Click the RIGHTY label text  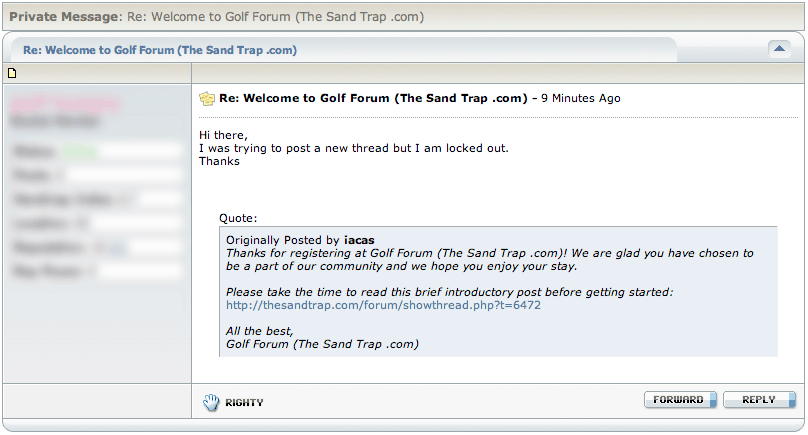244,402
